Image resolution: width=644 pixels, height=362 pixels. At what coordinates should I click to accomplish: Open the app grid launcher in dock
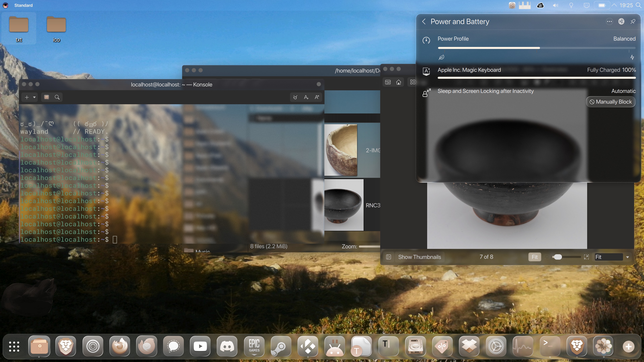pyautogui.click(x=14, y=346)
